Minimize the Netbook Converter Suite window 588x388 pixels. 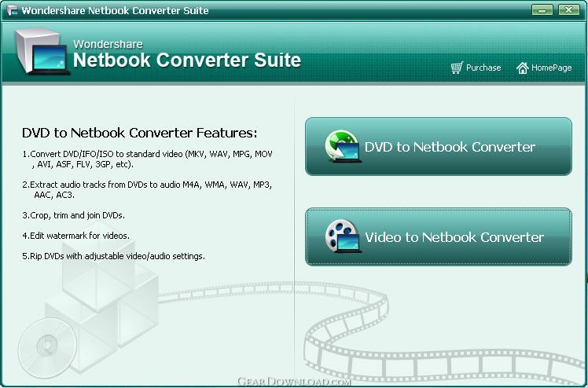point(542,10)
